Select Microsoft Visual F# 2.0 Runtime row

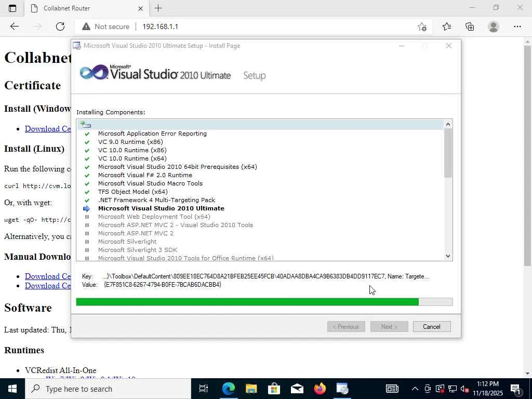coord(261,175)
